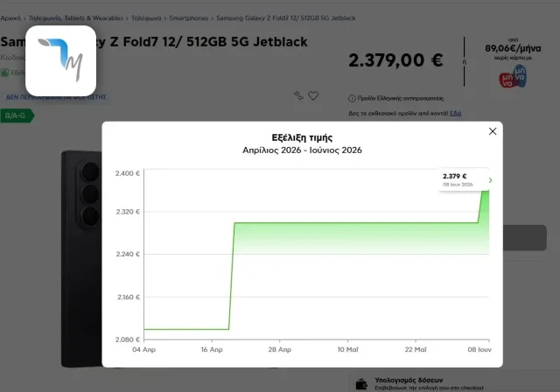
Task: Click the heart wishlist icon
Action: coord(313,95)
